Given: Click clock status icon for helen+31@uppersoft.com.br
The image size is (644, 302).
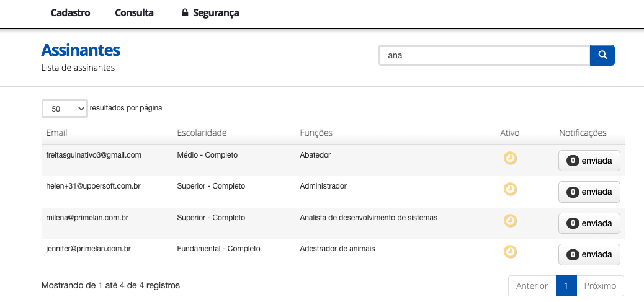Looking at the screenshot, I should pos(510,189).
